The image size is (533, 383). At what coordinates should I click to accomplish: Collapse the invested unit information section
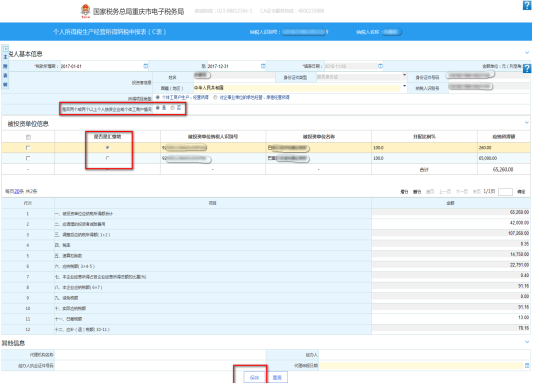tap(527, 122)
